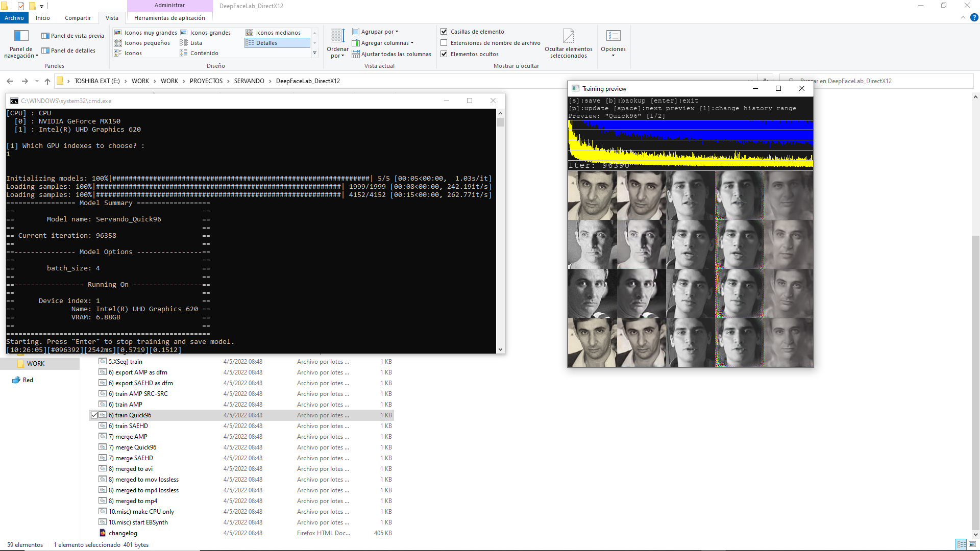Go up one folder level arrow
The image size is (980, 551).
pos(47,81)
